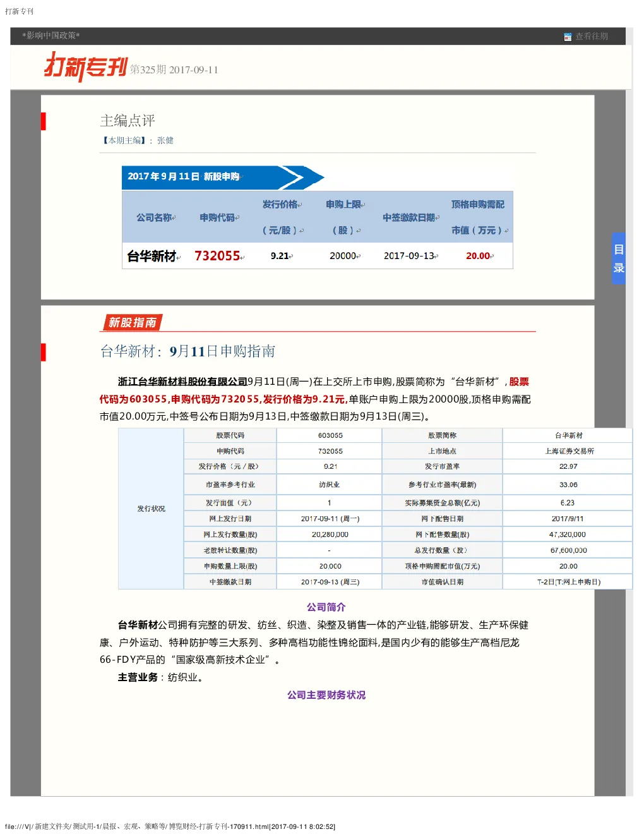Click the 网下配售数量 value 47,320,000

[x=568, y=535]
